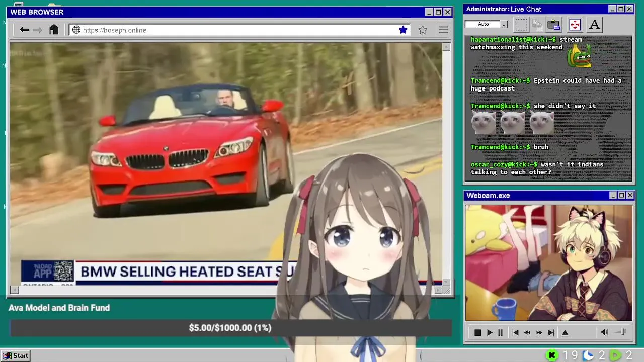Click the copy icon in Live Chat toolbar

click(537, 24)
